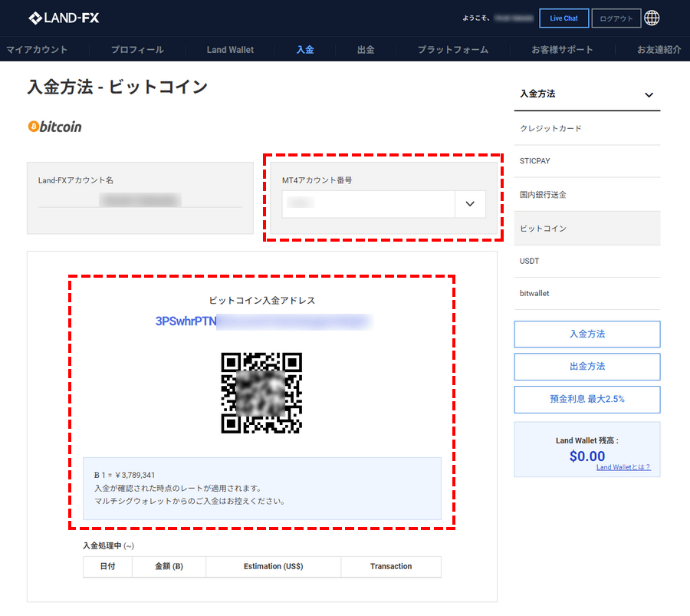Viewport: 690px width, 616px height.
Task: Open the プラットフォーム menu
Action: click(x=453, y=50)
